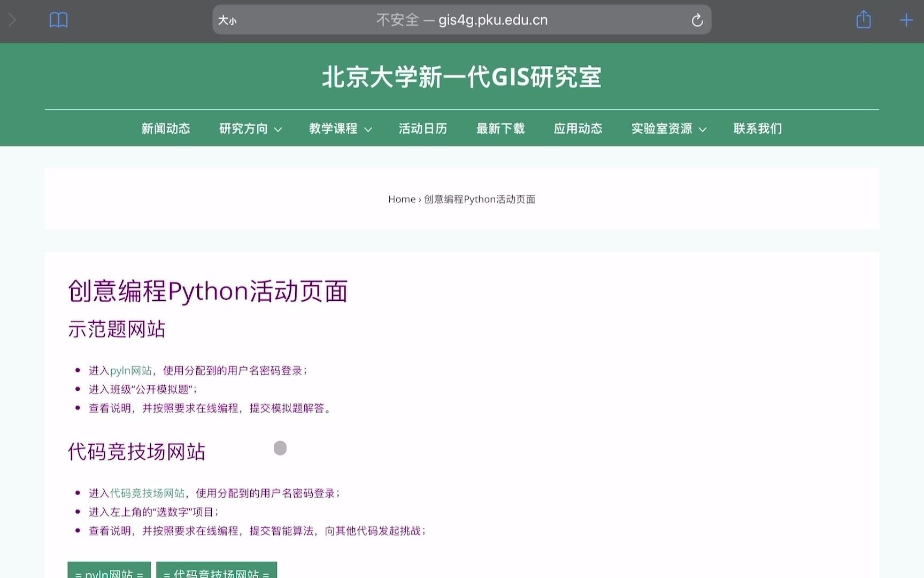924x578 pixels.
Task: Open a new tab with the plus icon
Action: (906, 20)
